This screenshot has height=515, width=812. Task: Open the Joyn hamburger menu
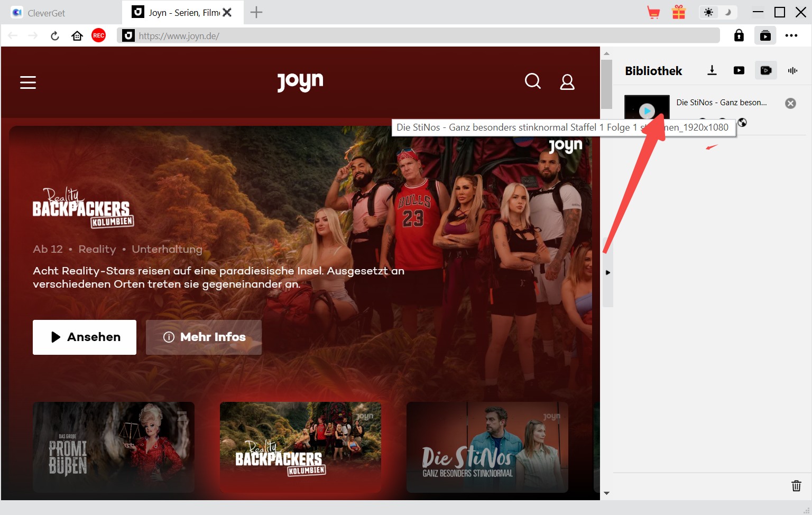28,82
